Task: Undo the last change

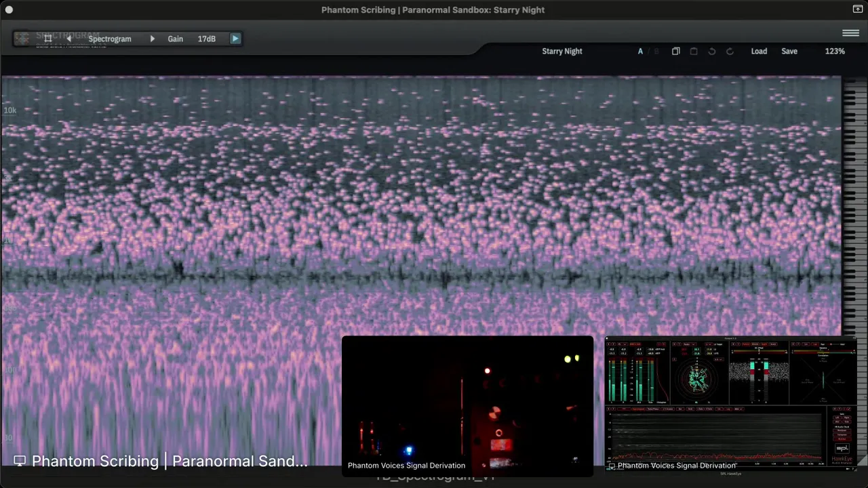Action: coord(711,51)
